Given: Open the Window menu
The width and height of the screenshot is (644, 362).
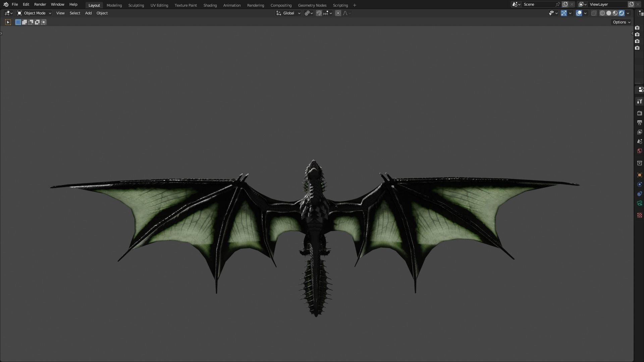Looking at the screenshot, I should point(57,4).
